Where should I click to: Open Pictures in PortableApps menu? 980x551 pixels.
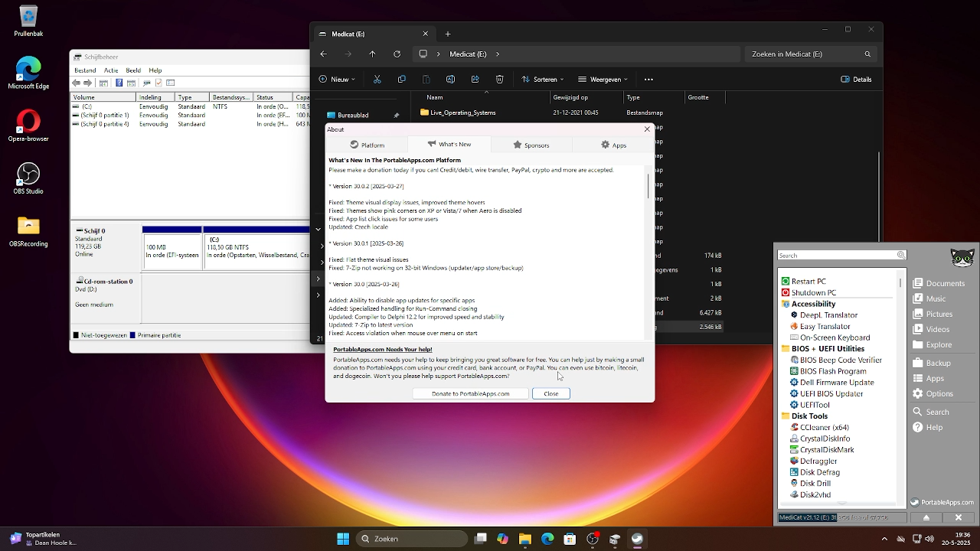933,314
